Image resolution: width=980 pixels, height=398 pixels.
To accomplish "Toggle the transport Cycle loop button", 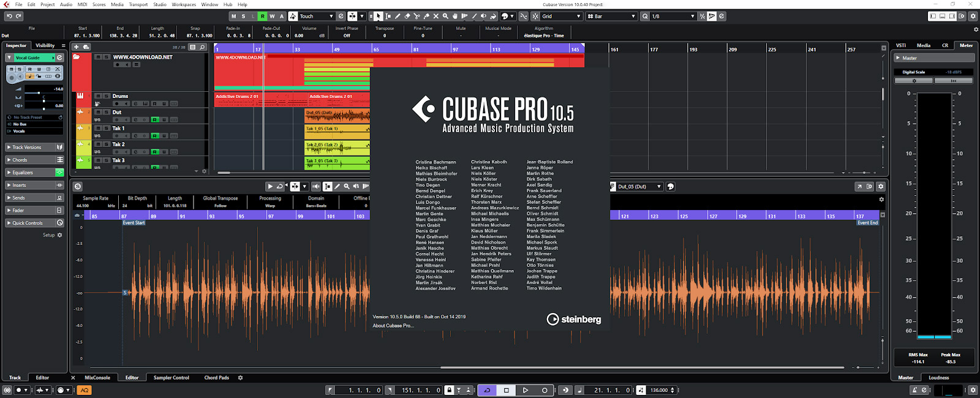I will click(487, 390).
